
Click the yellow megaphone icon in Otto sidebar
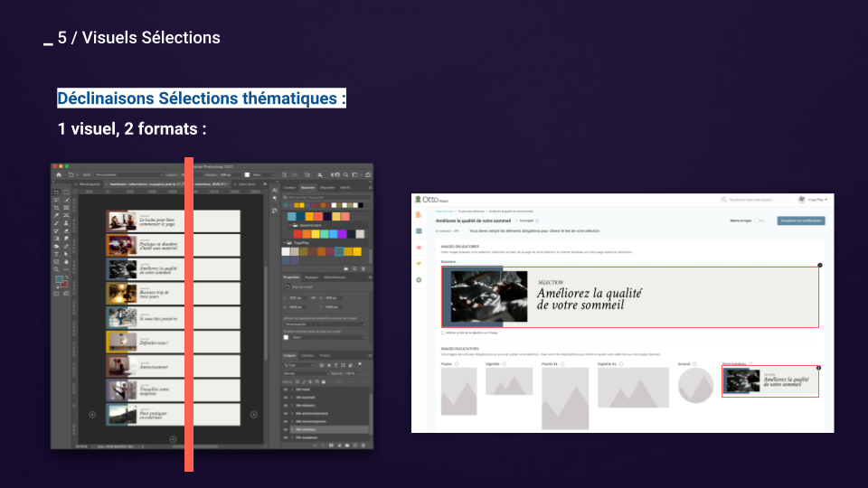[x=419, y=263]
